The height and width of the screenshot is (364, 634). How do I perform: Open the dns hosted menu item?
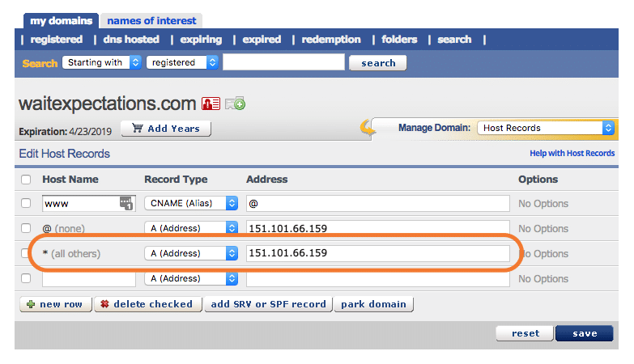pos(131,39)
